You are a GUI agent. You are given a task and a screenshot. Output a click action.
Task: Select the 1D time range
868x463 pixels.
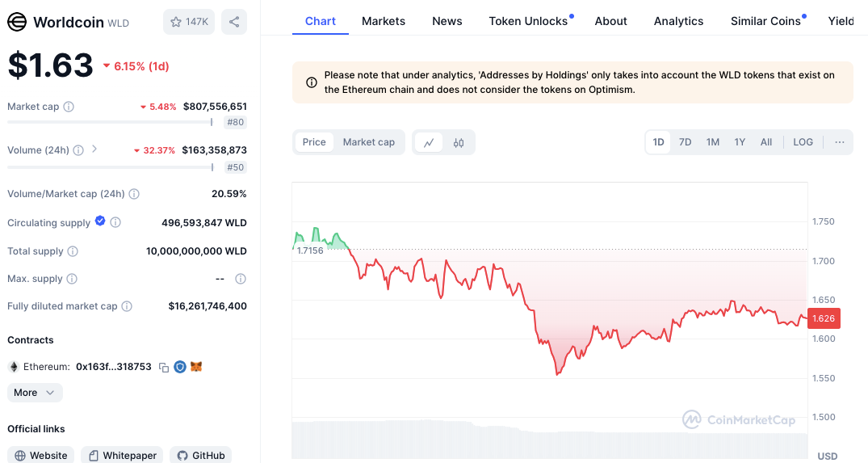pyautogui.click(x=658, y=142)
